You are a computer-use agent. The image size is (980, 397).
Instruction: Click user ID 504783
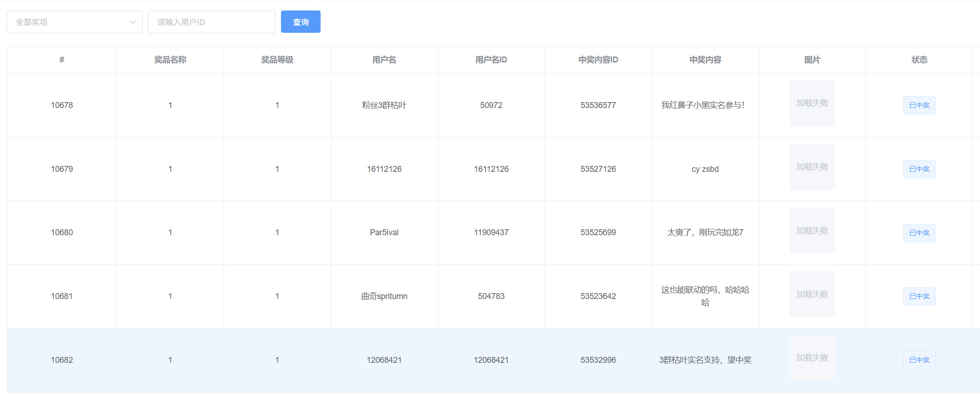[x=491, y=296]
